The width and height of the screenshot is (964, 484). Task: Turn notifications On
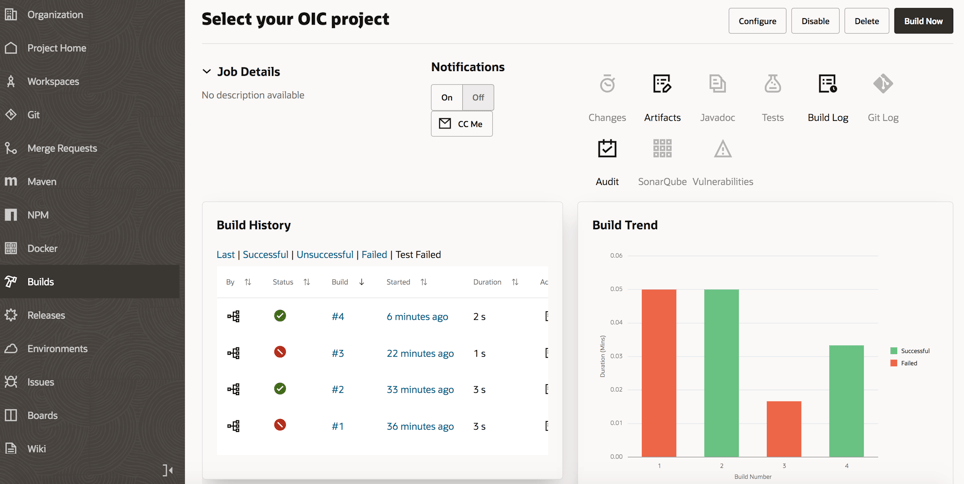coord(447,97)
